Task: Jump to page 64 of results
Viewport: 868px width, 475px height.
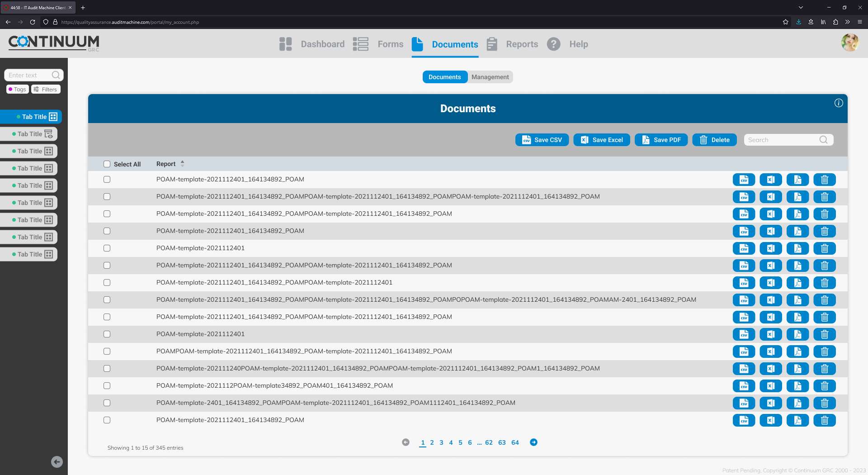Action: pyautogui.click(x=515, y=442)
